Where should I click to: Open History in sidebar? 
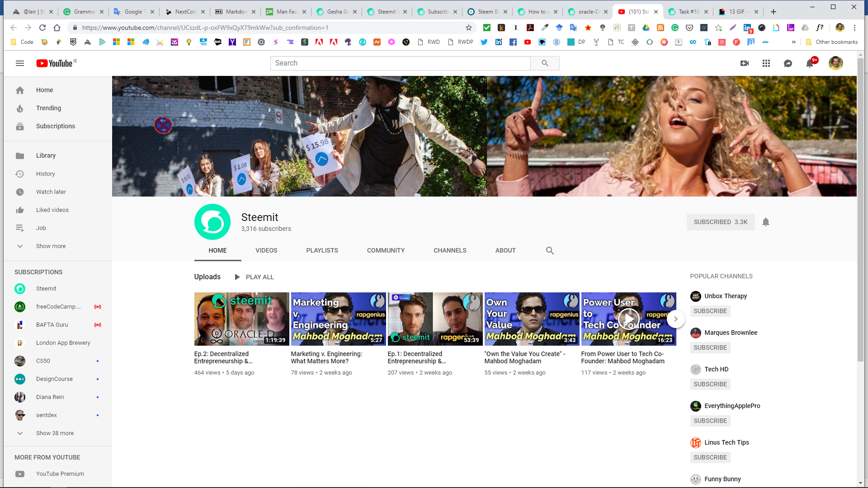click(x=58, y=174)
